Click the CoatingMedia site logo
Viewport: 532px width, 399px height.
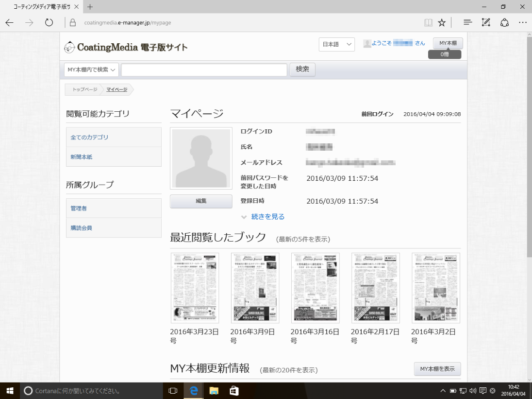point(126,47)
